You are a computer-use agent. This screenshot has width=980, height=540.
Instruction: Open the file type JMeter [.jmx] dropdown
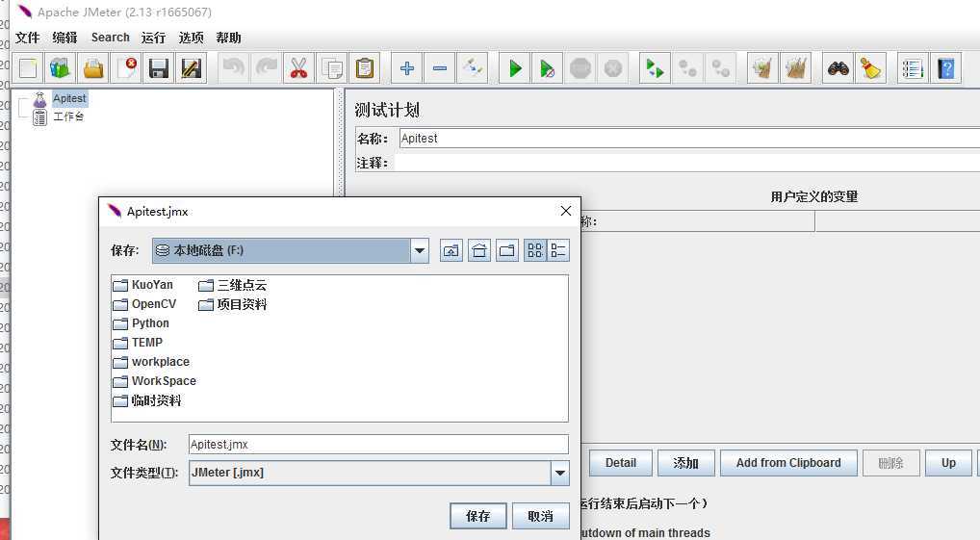560,474
